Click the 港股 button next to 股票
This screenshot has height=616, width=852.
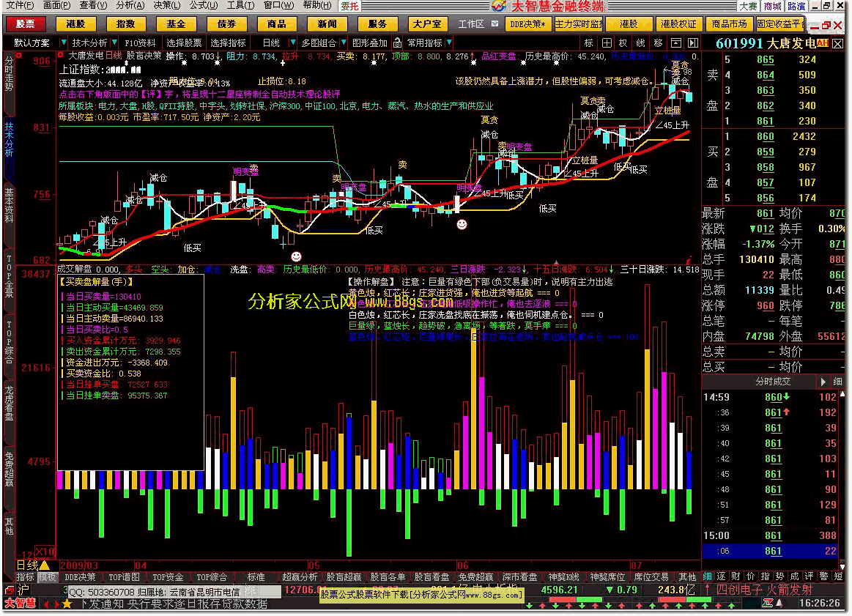[75, 24]
